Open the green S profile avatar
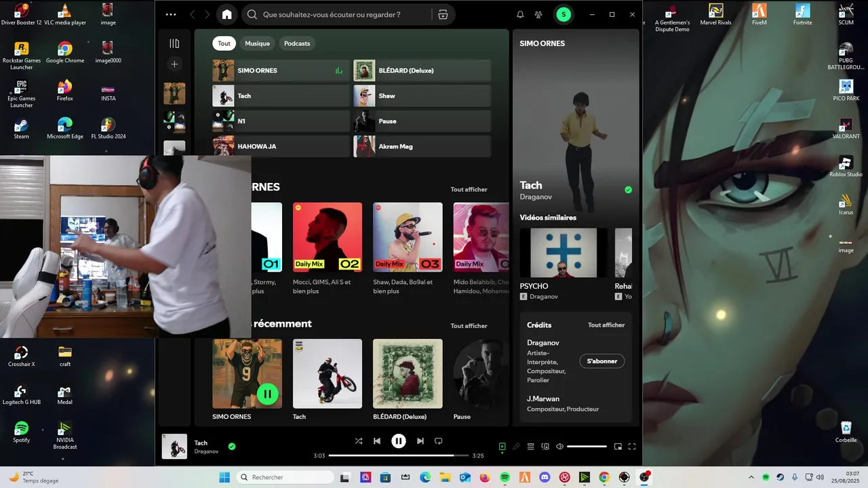868x488 pixels. [x=563, y=14]
